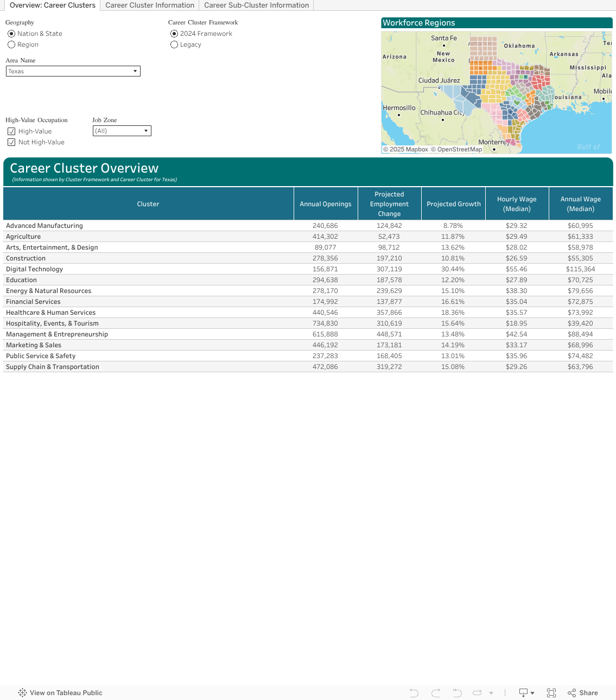The height and width of the screenshot is (700, 616).
Task: Enter full screen mode
Action: click(551, 693)
